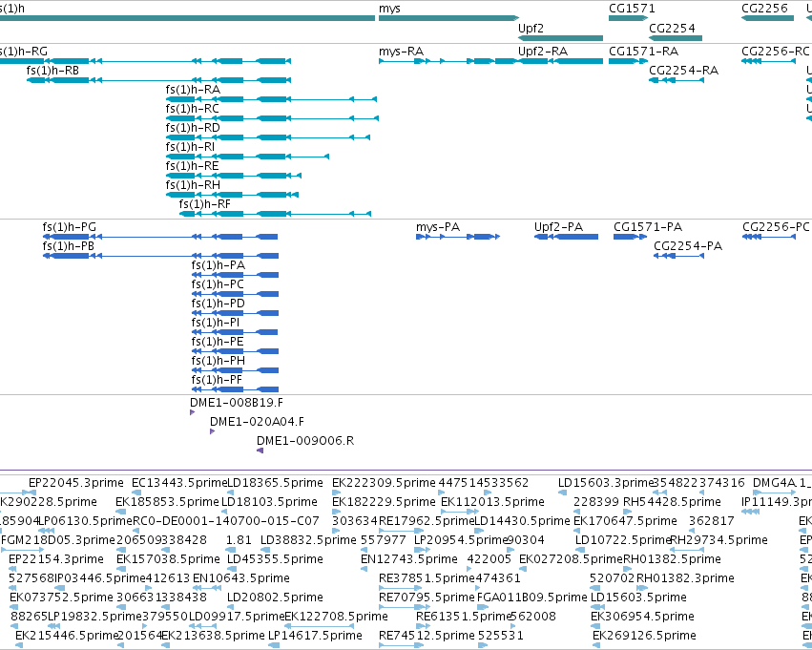
Task: Click the EK170647.5prime EST label
Action: click(x=625, y=521)
